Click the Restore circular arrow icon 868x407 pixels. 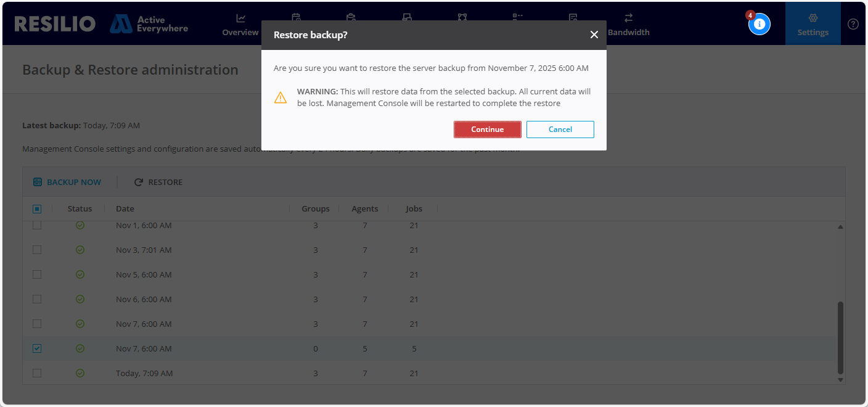139,182
